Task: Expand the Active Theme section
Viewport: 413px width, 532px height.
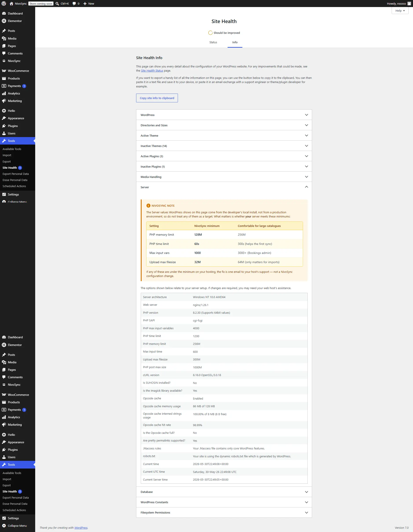Action: pos(224,136)
